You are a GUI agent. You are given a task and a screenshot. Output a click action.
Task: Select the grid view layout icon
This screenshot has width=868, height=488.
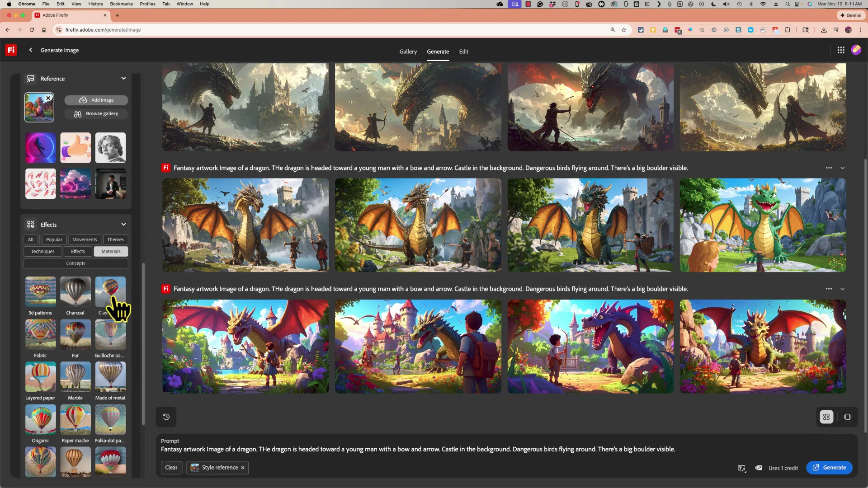(x=826, y=417)
